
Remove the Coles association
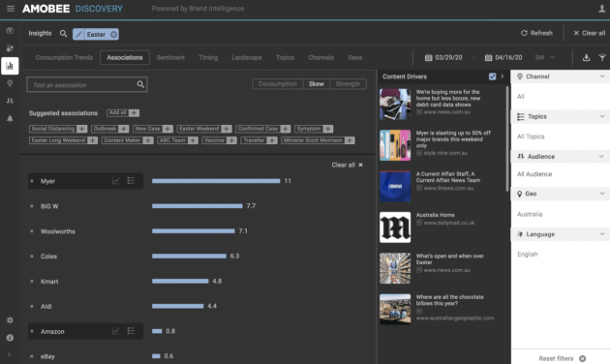click(x=32, y=256)
